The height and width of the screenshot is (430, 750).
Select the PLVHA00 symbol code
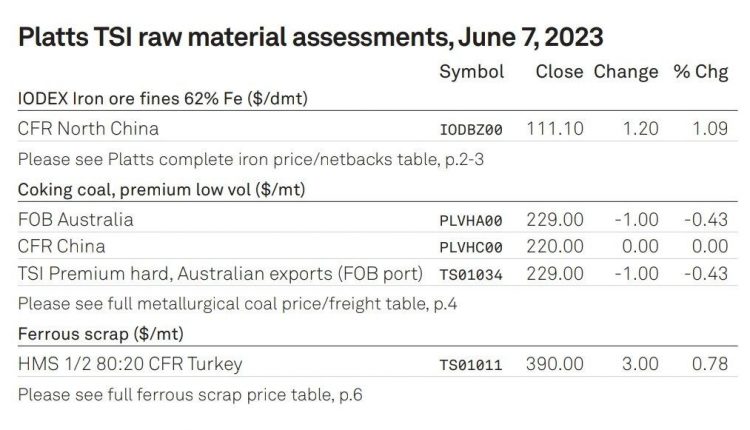[x=471, y=221]
